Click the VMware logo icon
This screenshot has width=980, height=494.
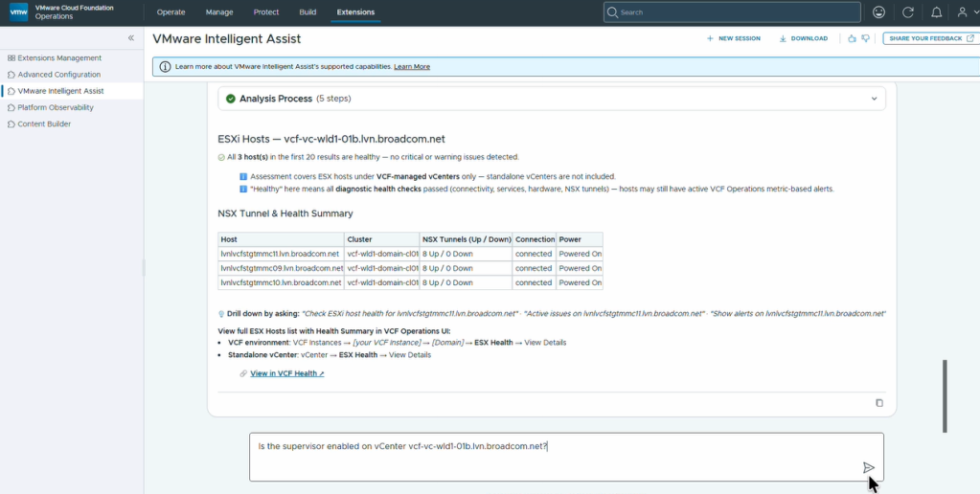pos(19,11)
